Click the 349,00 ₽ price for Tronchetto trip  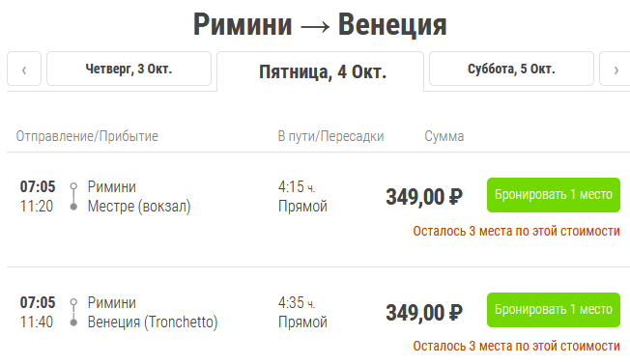point(424,313)
